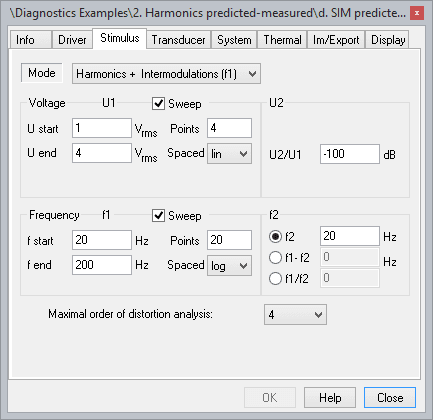Switch to the Display tab

(x=388, y=40)
